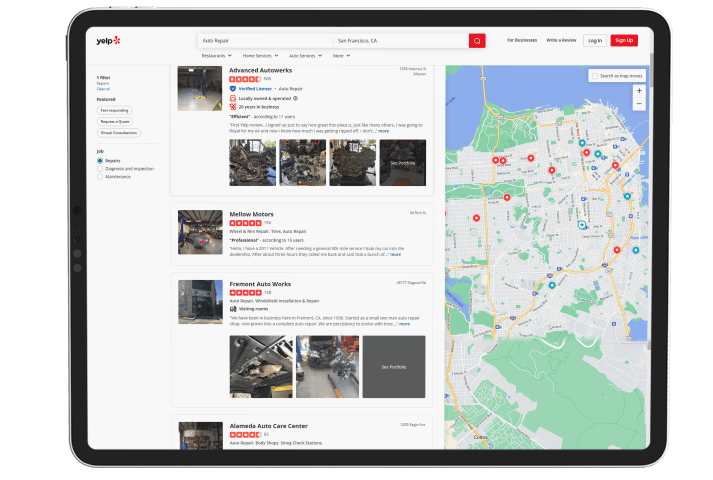Click Mellow Motors star rating

coord(246,223)
